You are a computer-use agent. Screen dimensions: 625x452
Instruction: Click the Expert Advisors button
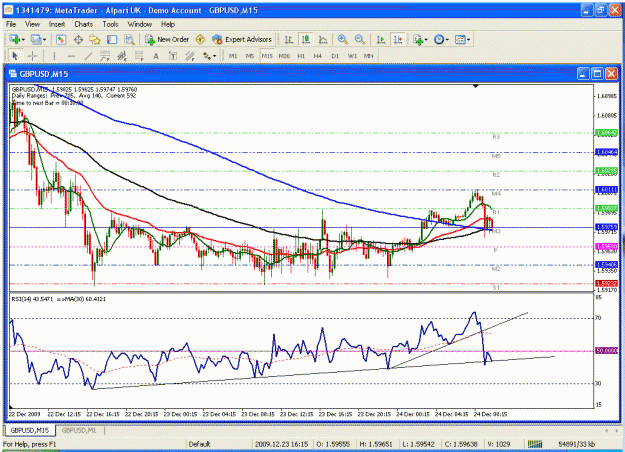tap(242, 39)
